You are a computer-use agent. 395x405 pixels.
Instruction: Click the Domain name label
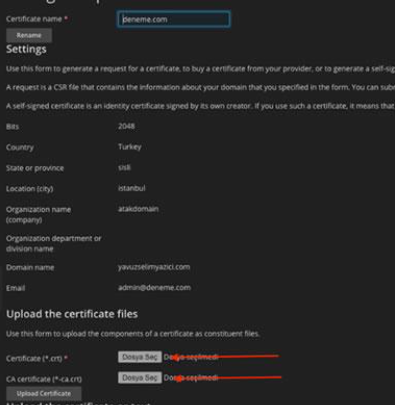[30, 267]
